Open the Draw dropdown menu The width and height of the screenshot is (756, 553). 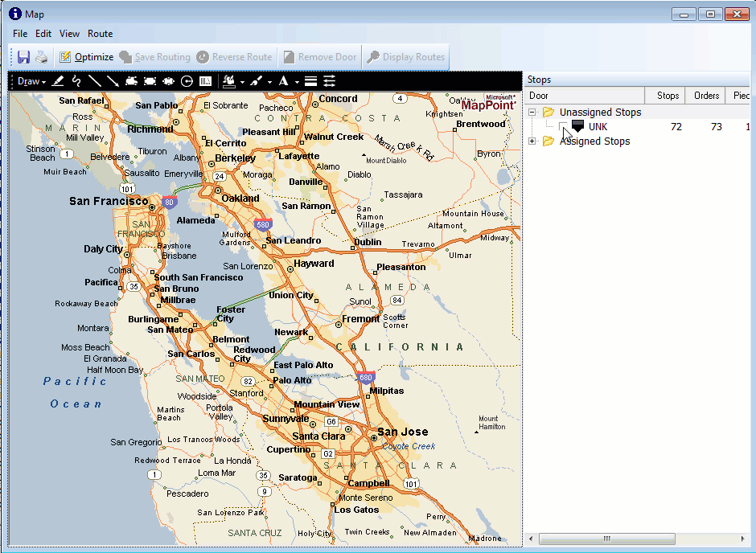(x=31, y=81)
